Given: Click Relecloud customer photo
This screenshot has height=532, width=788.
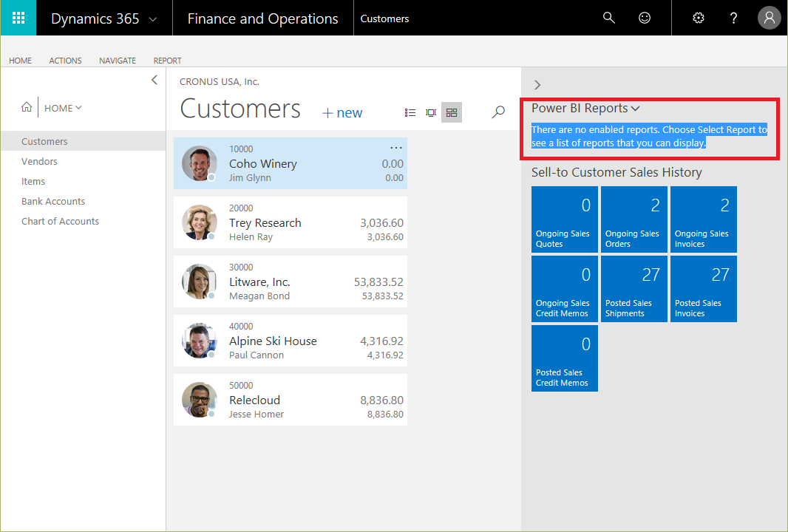Looking at the screenshot, I should click(200, 400).
